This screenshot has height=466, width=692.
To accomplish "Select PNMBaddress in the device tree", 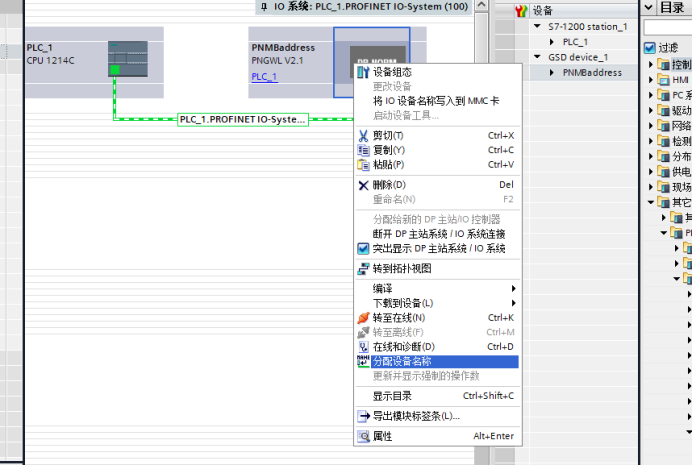I will pos(592,73).
